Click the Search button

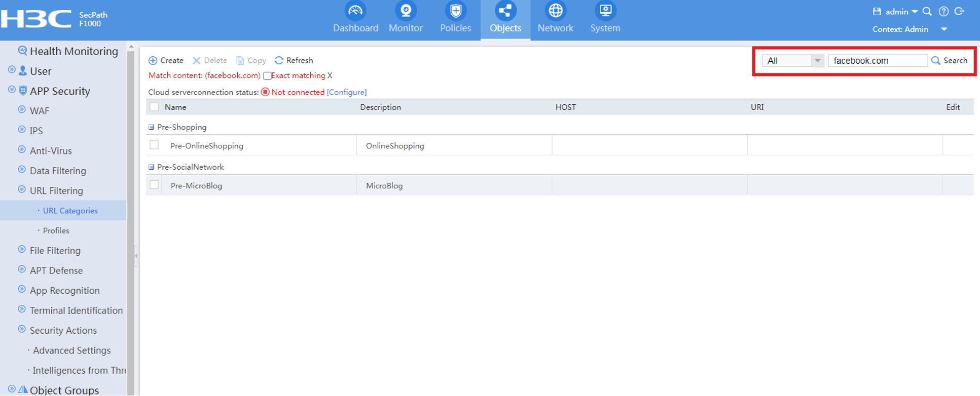[x=950, y=61]
